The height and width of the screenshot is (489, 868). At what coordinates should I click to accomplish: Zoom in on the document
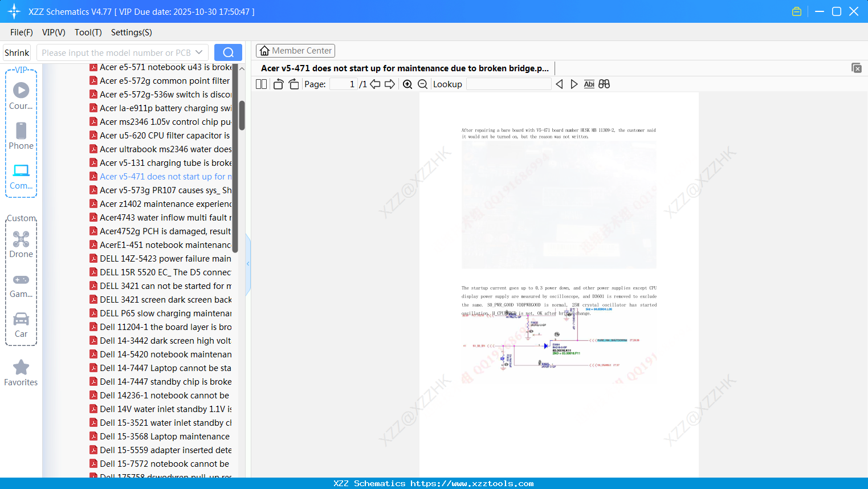click(x=407, y=84)
